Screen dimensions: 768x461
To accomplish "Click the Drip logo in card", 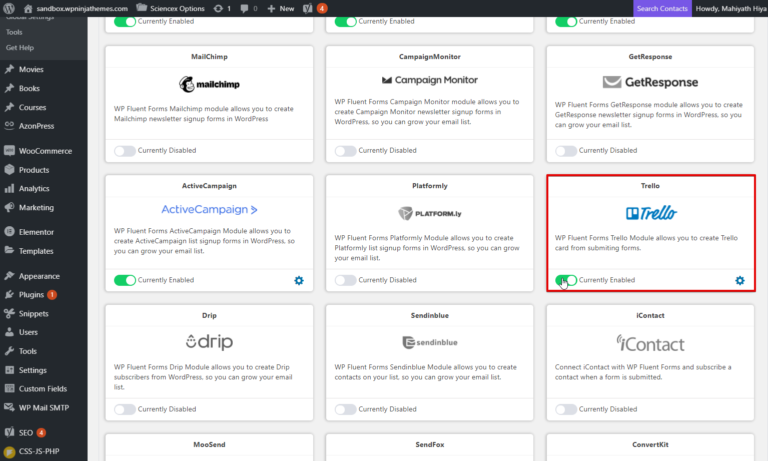I will 208,342.
